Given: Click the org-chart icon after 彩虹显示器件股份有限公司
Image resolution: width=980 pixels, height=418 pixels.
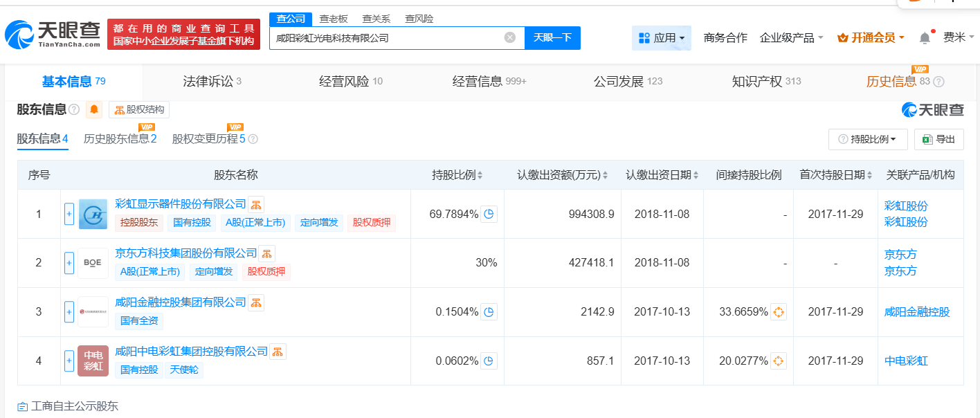Looking at the screenshot, I should [256, 204].
